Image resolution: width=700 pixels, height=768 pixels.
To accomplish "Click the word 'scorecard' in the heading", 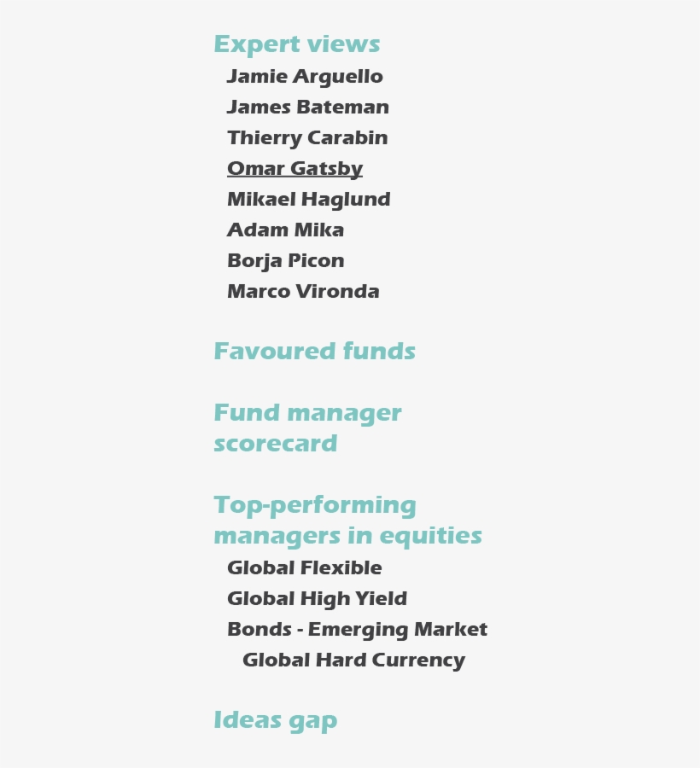I will pyautogui.click(x=275, y=444).
